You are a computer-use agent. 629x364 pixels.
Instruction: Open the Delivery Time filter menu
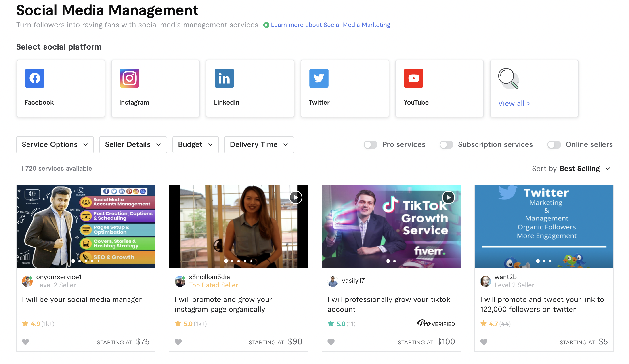pyautogui.click(x=259, y=144)
